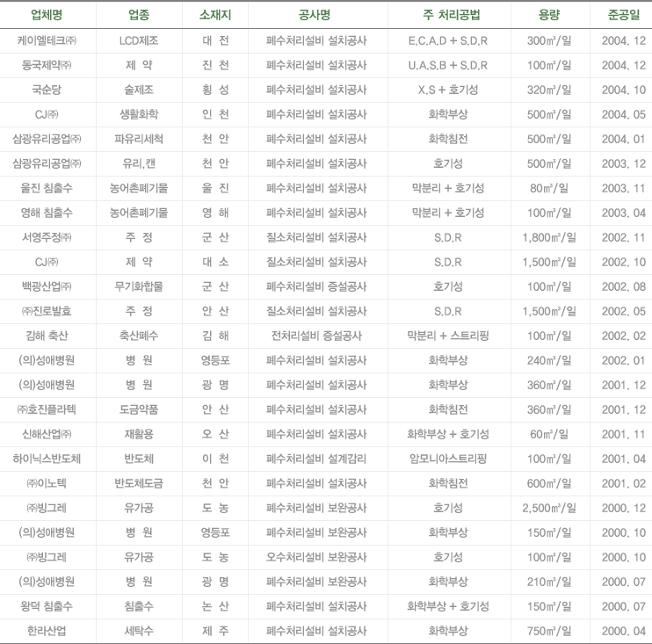This screenshot has width=652, height=644.
Task: Click the 1,800㎥/일 capacity cell
Action: point(549,236)
